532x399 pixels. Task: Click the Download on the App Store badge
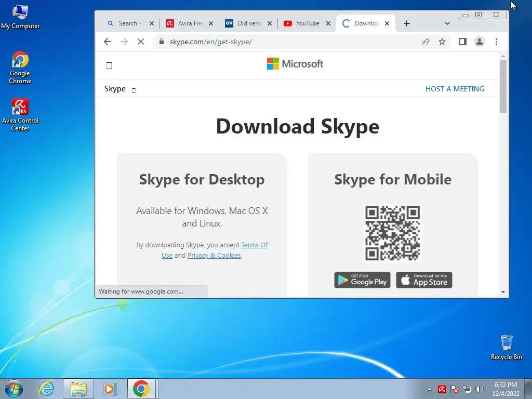tap(424, 280)
